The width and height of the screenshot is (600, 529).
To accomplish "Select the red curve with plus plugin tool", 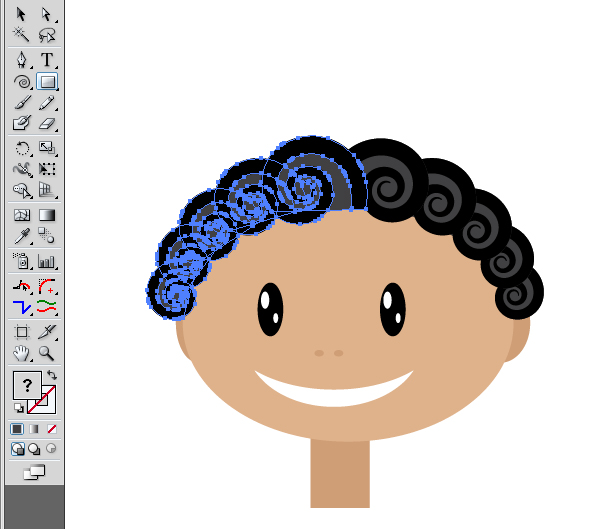I will tap(47, 286).
